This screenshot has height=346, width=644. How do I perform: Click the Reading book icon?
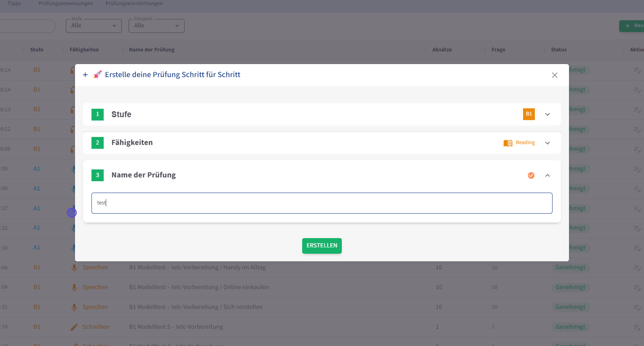507,143
